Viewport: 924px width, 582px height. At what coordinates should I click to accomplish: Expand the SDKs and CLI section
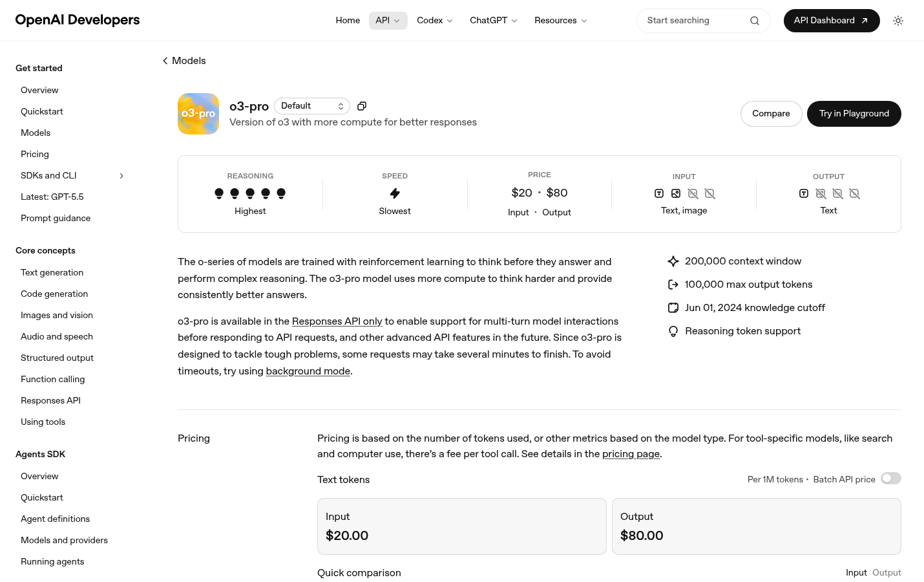121,176
